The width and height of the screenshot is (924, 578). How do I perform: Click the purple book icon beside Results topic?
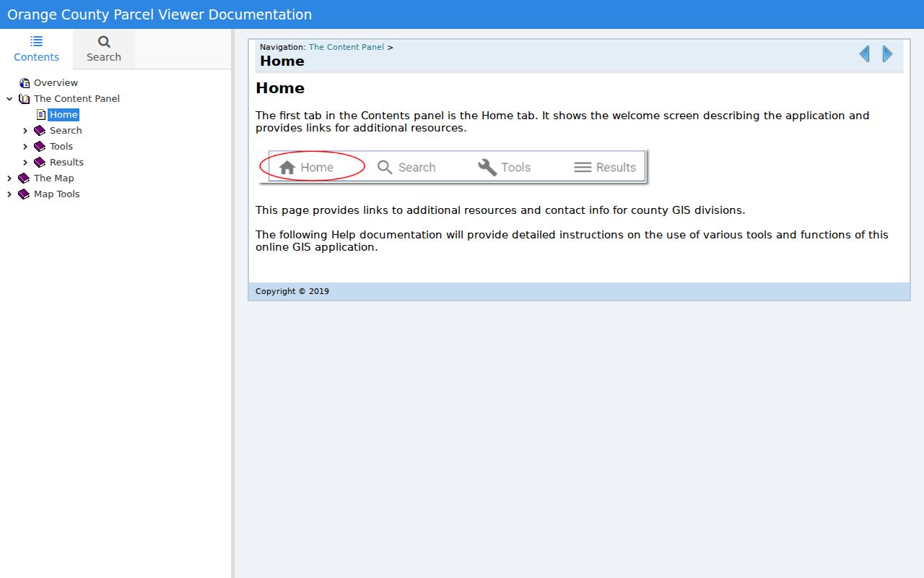pyautogui.click(x=40, y=163)
